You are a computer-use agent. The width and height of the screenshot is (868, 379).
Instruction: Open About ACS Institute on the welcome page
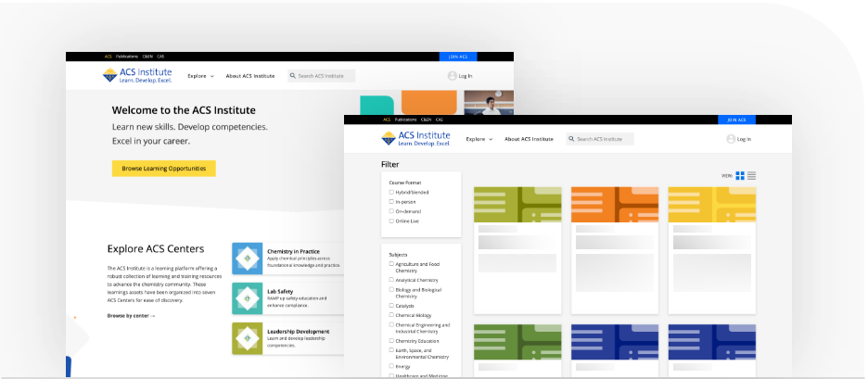(x=250, y=76)
